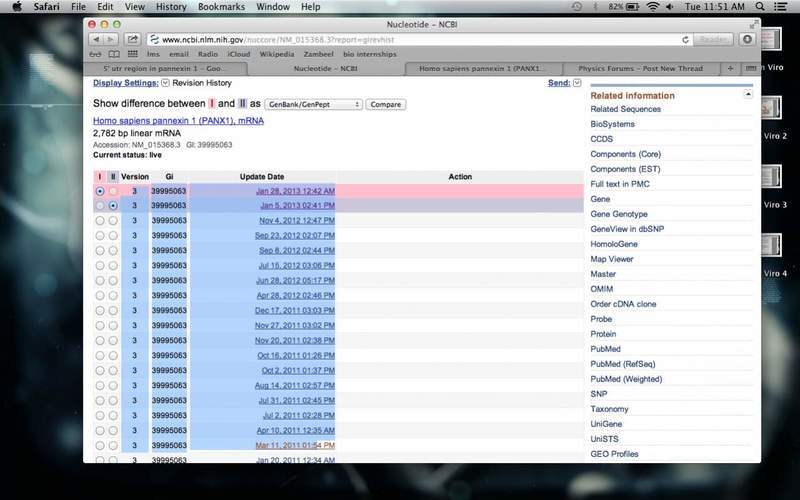Open the Related Sequences link

(x=626, y=109)
